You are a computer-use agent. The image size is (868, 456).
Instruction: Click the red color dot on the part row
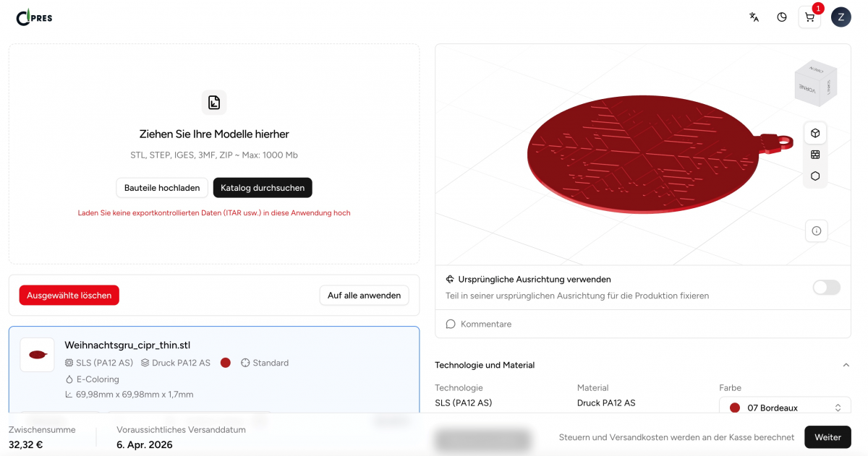226,363
